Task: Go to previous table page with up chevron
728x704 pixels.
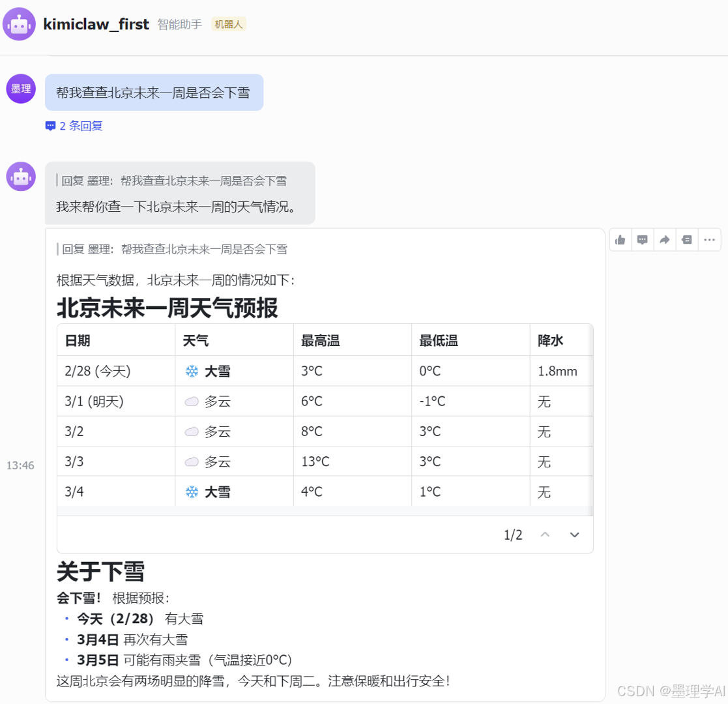Action: click(x=545, y=535)
